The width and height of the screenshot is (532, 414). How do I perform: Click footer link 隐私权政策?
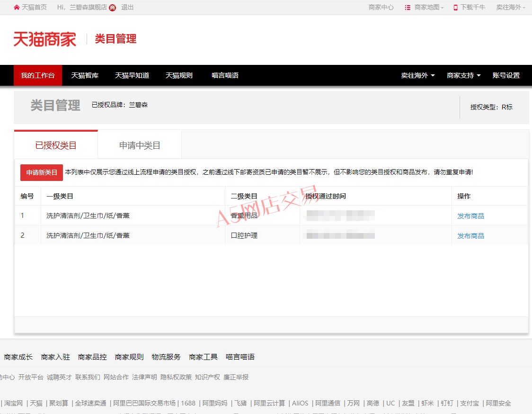(x=176, y=377)
